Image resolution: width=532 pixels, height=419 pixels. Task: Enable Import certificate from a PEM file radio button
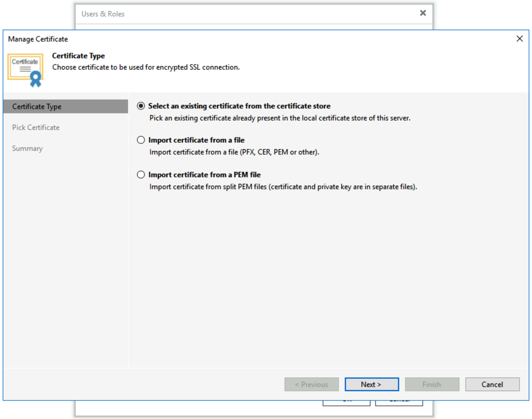coord(141,175)
